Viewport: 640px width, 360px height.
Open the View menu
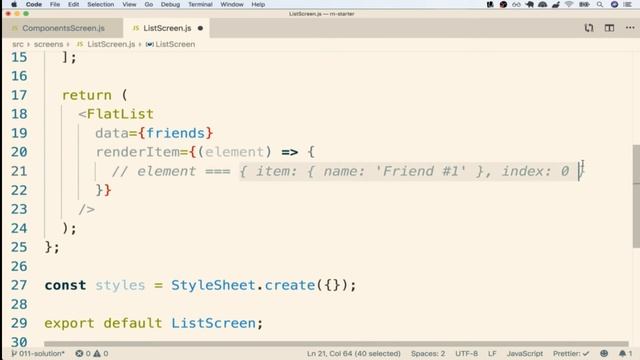(x=129, y=4)
